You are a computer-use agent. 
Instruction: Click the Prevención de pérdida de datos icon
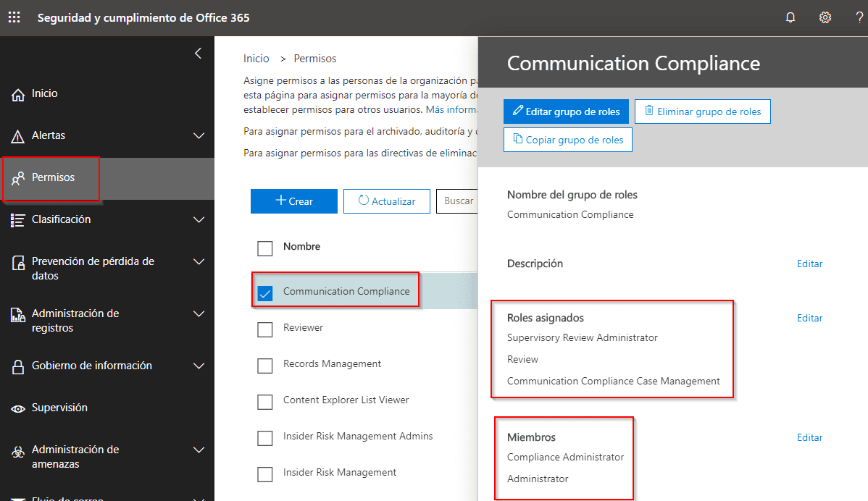click(17, 263)
